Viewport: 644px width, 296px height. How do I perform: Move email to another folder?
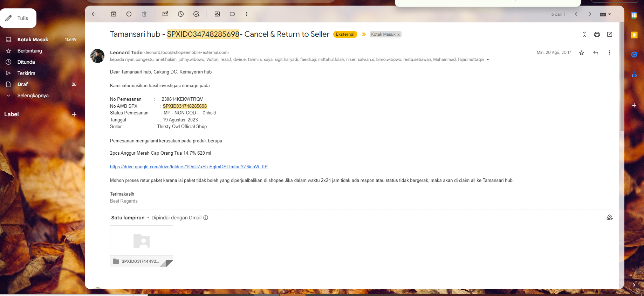pos(217,14)
